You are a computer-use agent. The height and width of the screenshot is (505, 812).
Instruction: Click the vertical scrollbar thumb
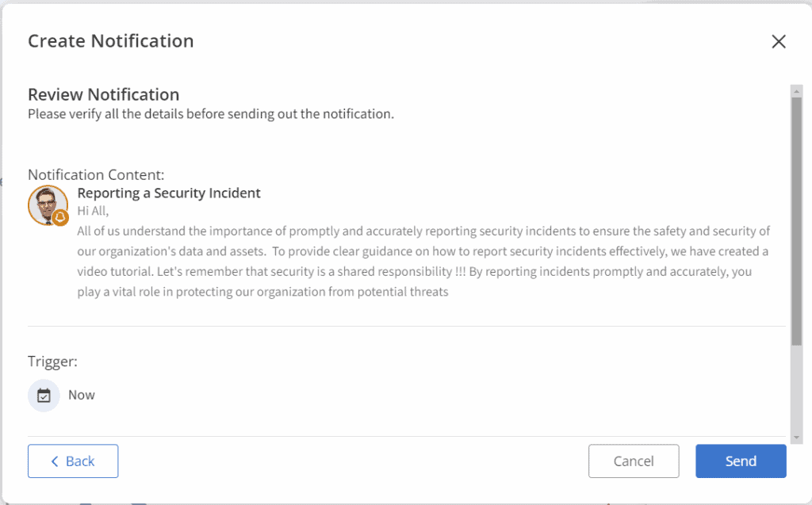pyautogui.click(x=796, y=222)
